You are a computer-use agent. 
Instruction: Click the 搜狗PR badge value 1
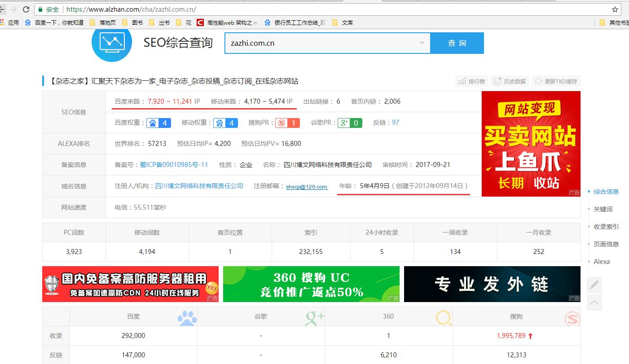(287, 123)
